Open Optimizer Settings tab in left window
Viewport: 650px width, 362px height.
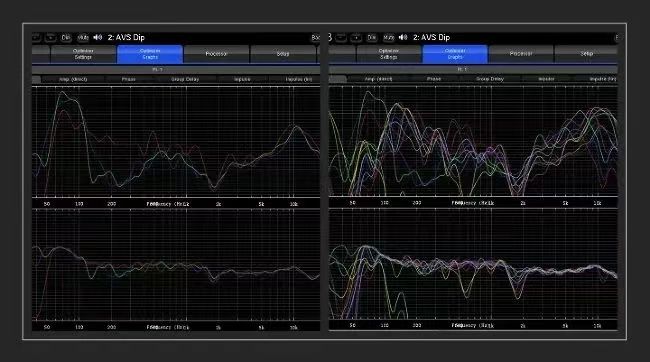coord(83,54)
